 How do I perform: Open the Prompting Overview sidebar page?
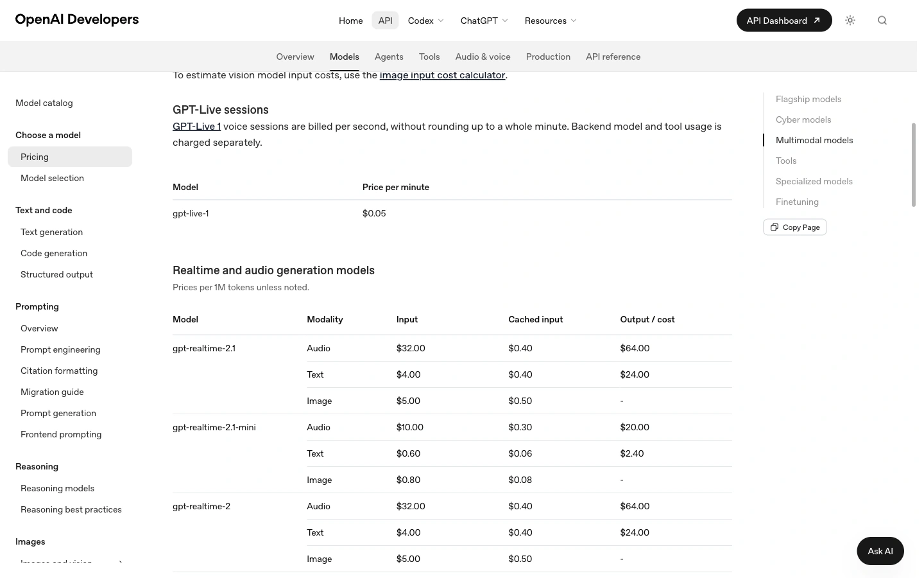click(39, 328)
